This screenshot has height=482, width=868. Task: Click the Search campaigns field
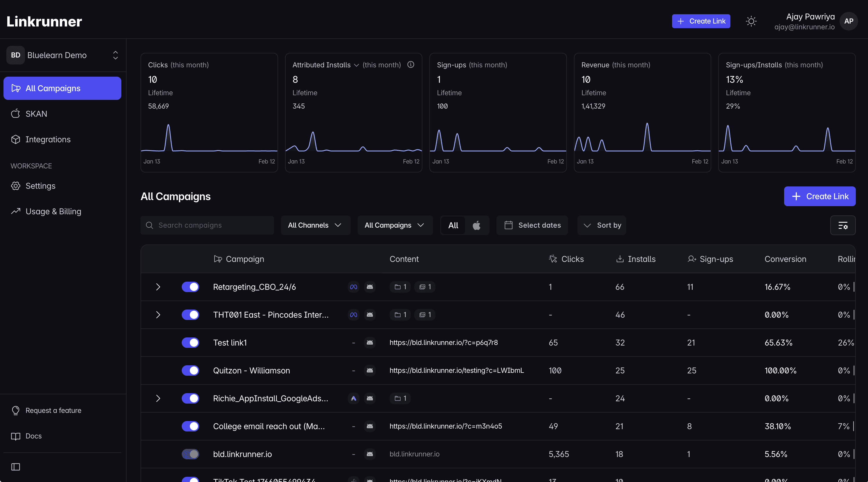click(207, 225)
